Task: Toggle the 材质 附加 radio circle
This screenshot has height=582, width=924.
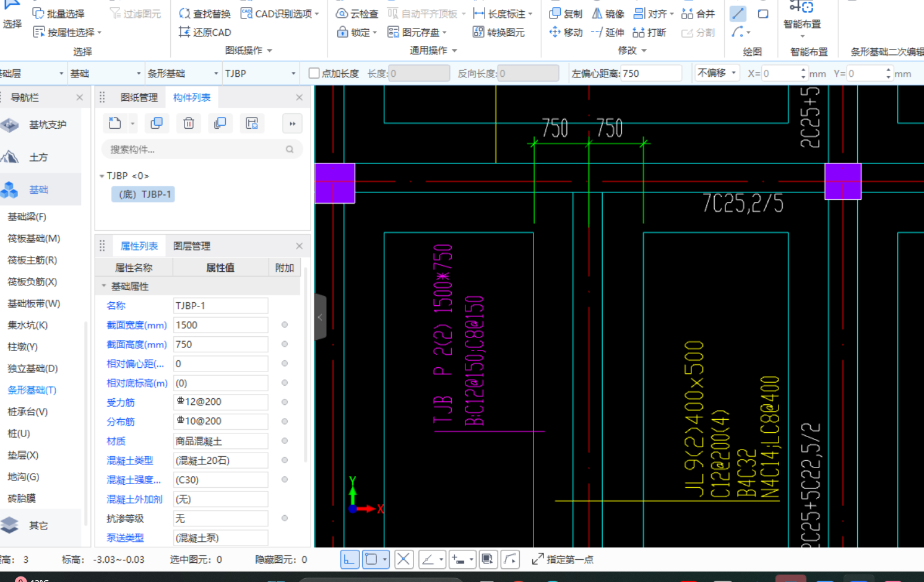Action: pos(285,441)
